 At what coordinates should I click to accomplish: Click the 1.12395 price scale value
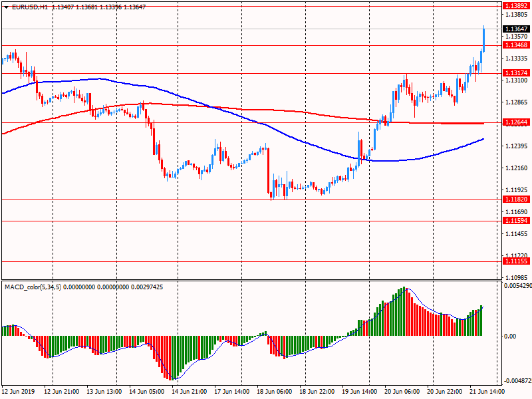(517, 146)
